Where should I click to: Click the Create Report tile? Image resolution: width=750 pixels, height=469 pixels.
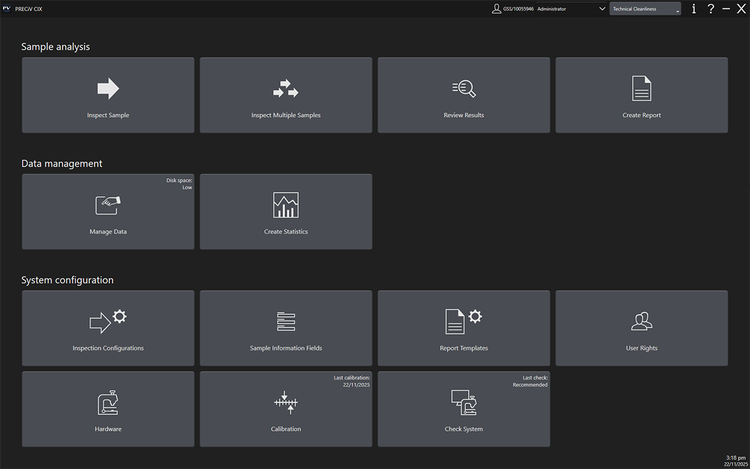641,95
